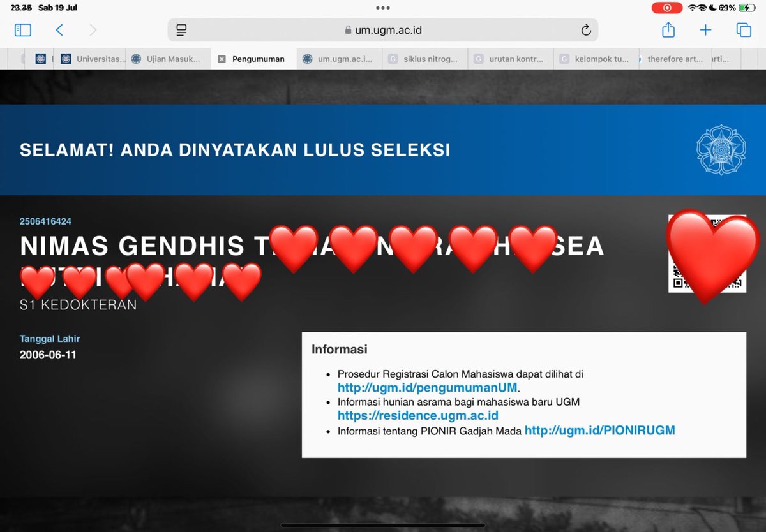766x532 pixels.
Task: Select the Pengumuman tab
Action: pyautogui.click(x=254, y=59)
